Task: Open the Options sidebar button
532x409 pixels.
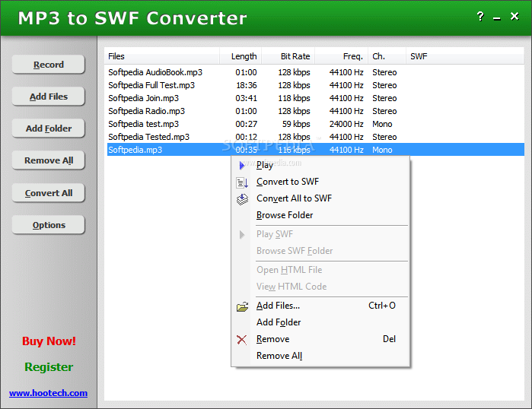Action: pyautogui.click(x=48, y=225)
